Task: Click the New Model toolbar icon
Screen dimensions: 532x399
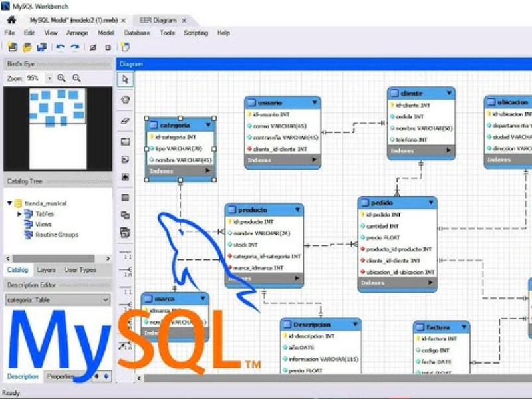Action: pos(13,47)
